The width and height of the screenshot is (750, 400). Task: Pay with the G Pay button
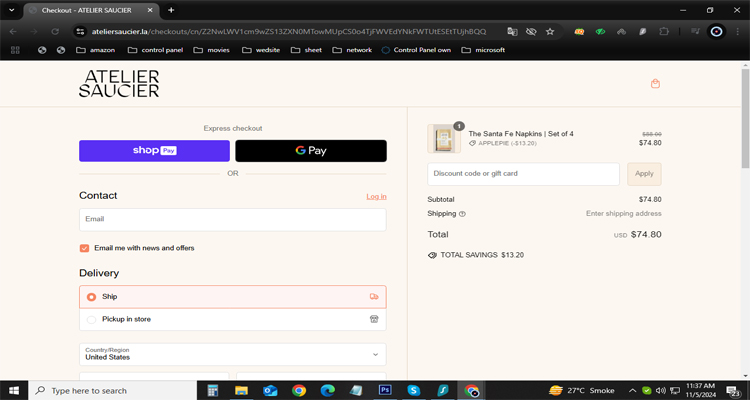pyautogui.click(x=311, y=151)
